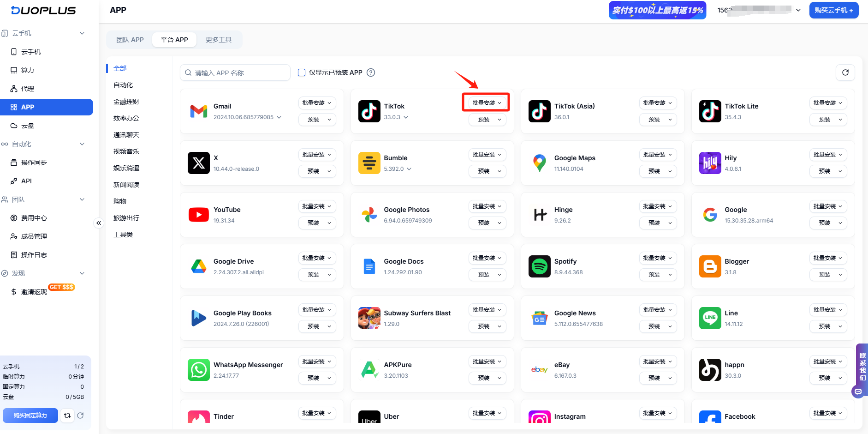Click the Hinge app icon
The height and width of the screenshot is (434, 868).
pos(540,215)
